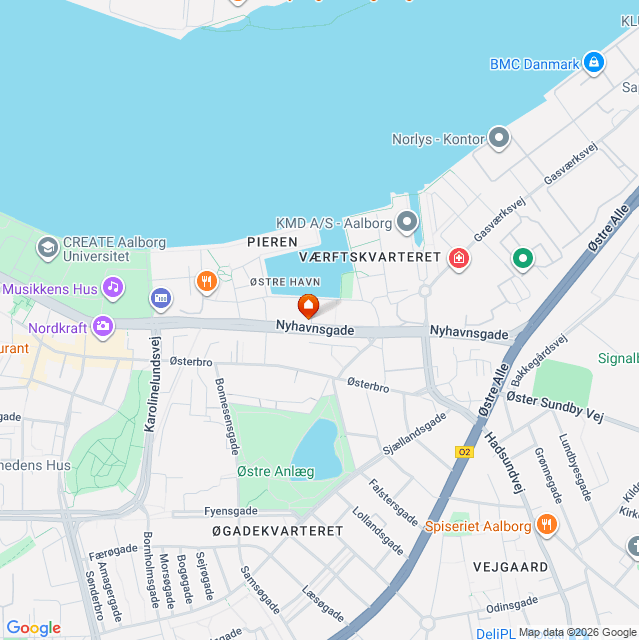Select the green circular pin near Gasværksvej
Screen dimensions: 639x640
click(523, 259)
